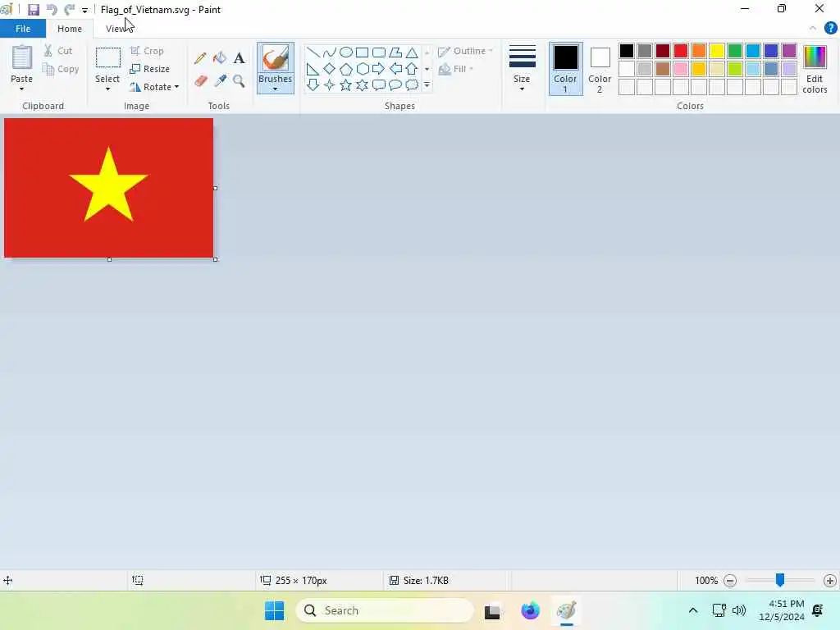Click the zoom slider handle
840x630 pixels.
780,580
